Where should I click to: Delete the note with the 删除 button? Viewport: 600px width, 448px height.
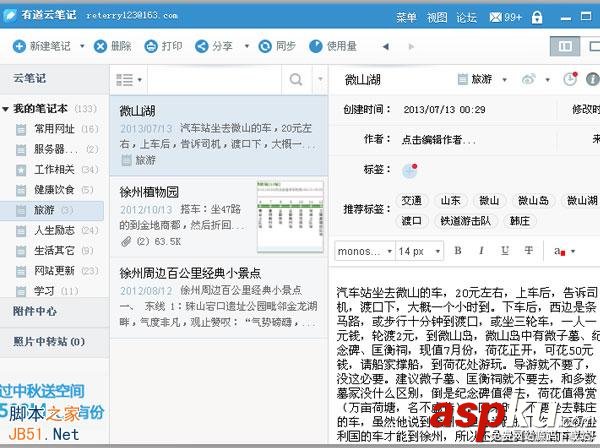[112, 46]
